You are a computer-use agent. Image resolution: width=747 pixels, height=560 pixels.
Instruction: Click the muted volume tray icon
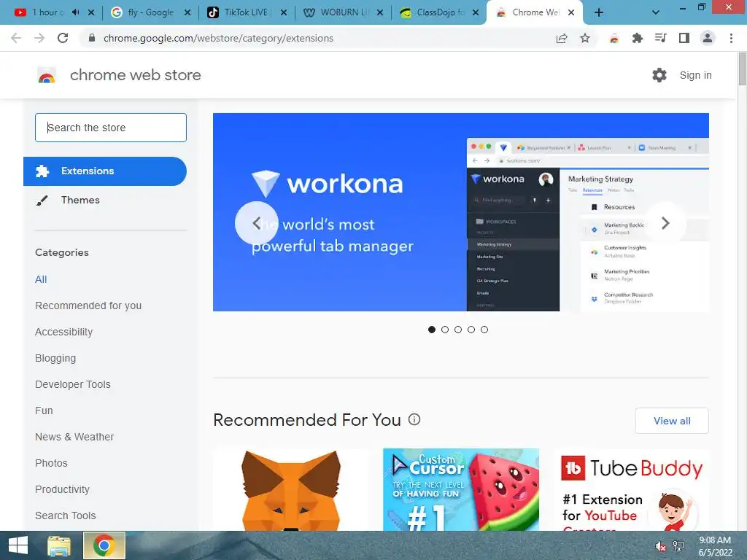(x=661, y=546)
